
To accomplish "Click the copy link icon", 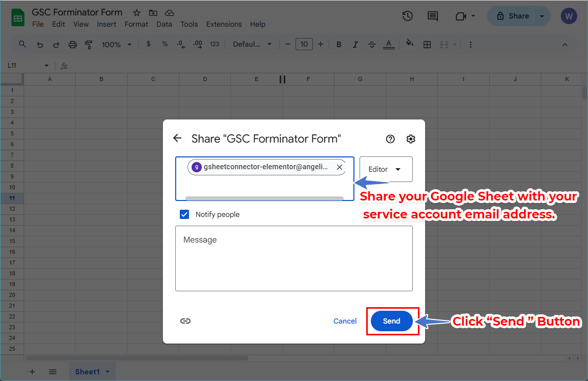I will [185, 320].
